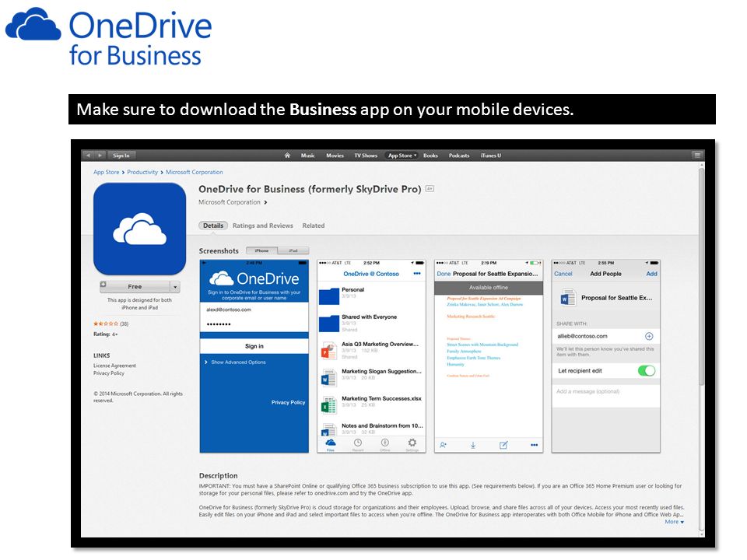The image size is (747, 560).
Task: Click the Sign In button in top bar
Action: coord(121,156)
